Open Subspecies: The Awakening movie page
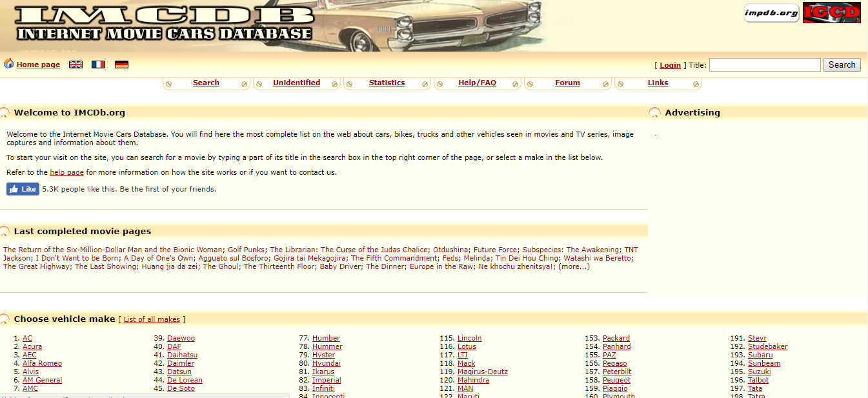The height and width of the screenshot is (398, 868). coord(570,250)
